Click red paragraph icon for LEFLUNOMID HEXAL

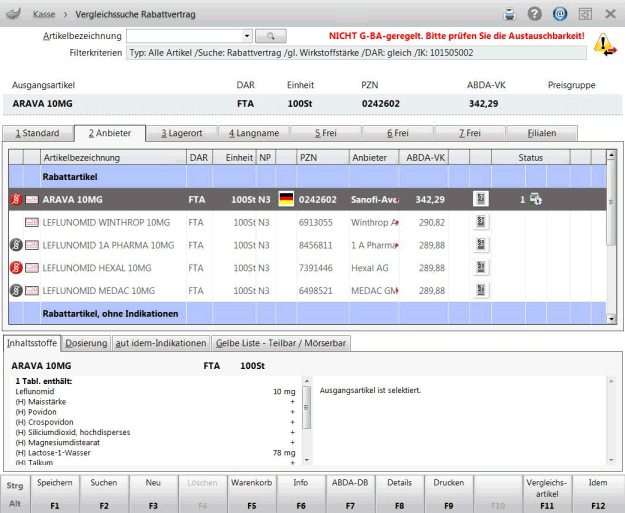pyautogui.click(x=16, y=267)
